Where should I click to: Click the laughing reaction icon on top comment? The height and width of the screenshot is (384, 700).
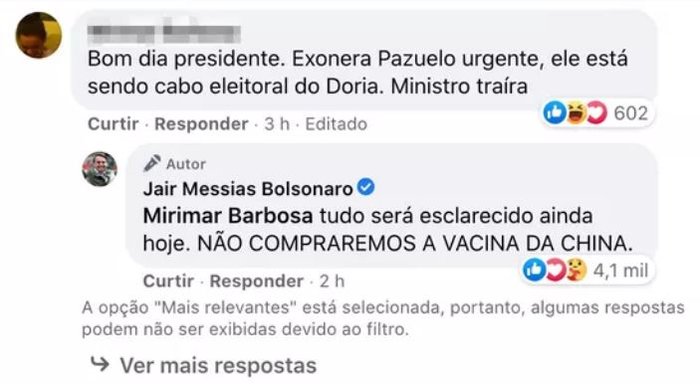[x=576, y=113]
